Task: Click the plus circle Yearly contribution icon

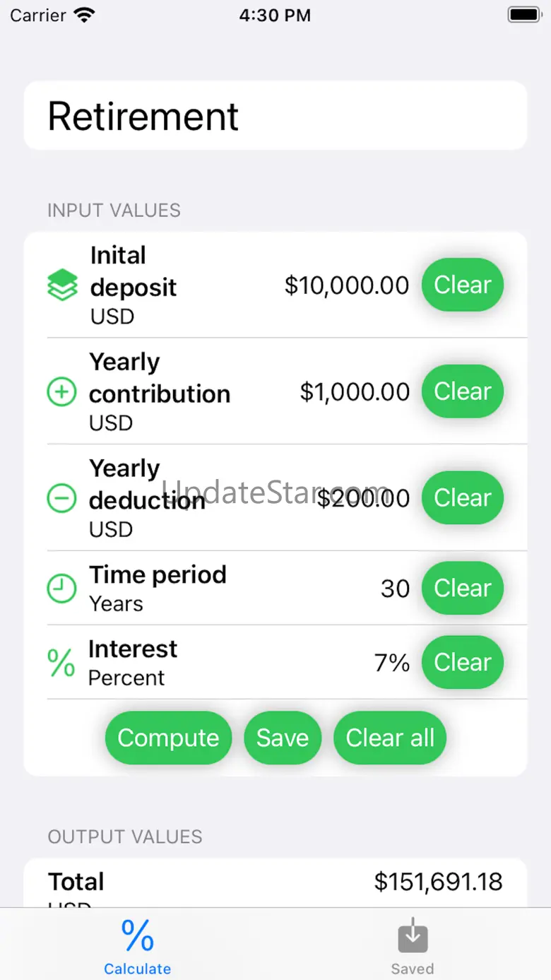Action: coord(61,392)
